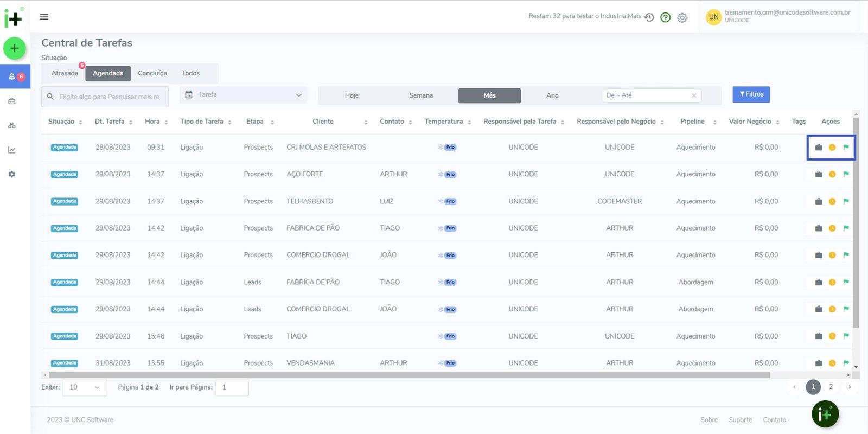Open the help question mark icon
Image resolution: width=868 pixels, height=434 pixels.
pos(665,17)
